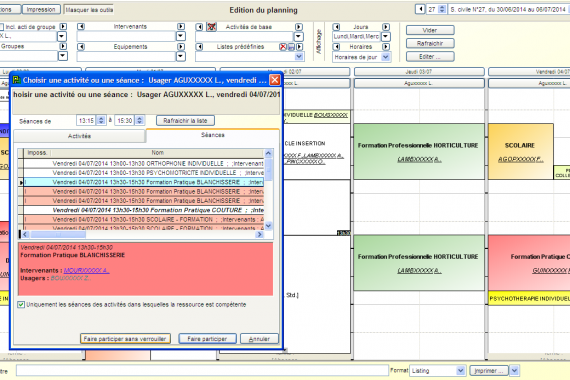Viewport: 570px width, 380px height.
Task: Sort by the Nom column header
Action: coord(157,153)
